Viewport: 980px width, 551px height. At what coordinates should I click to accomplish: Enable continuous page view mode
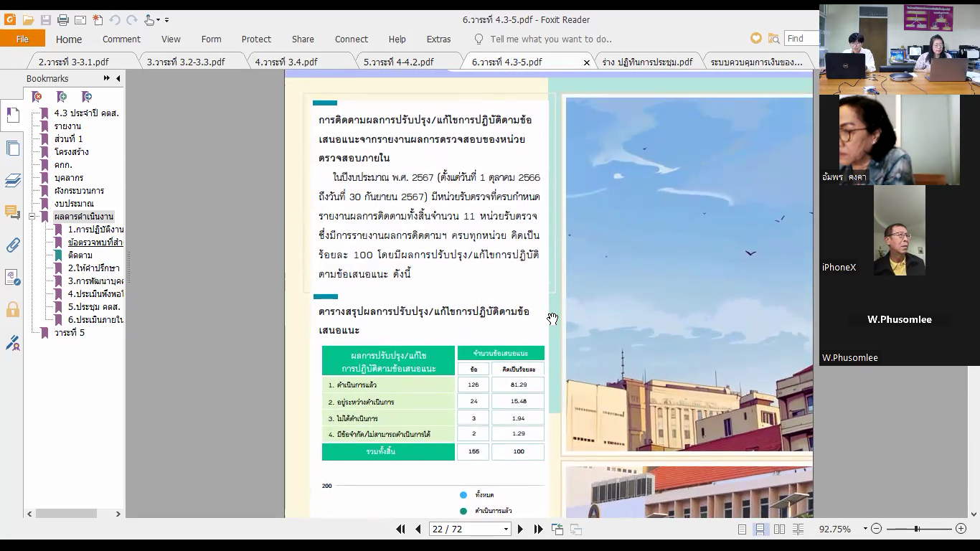pos(760,529)
